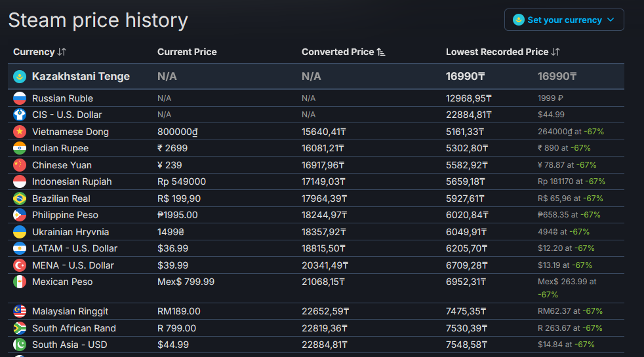Click the Set your currency chevron arrow
Screen dimensions: 644x357
tap(611, 20)
